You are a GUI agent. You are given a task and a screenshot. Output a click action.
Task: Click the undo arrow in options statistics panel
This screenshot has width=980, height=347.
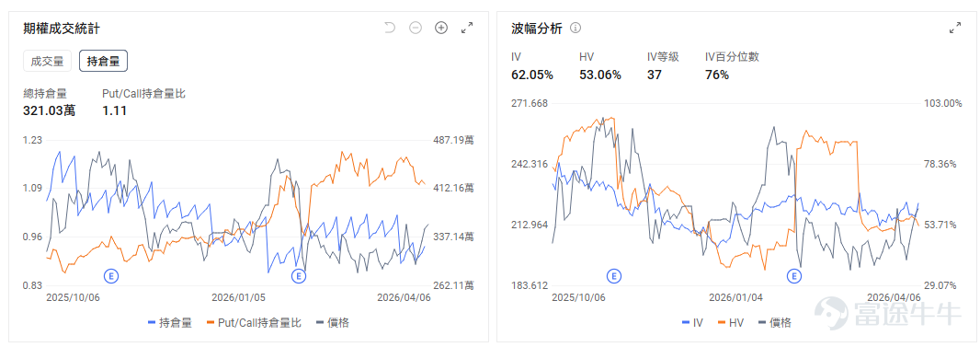pyautogui.click(x=390, y=28)
